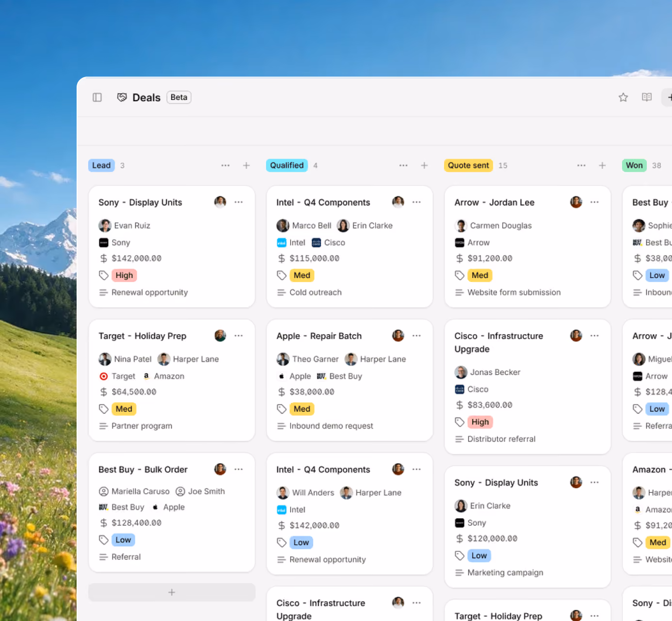This screenshot has width=672, height=621.
Task: Open the Arrow - Jordan Lee deal title
Action: pyautogui.click(x=495, y=202)
